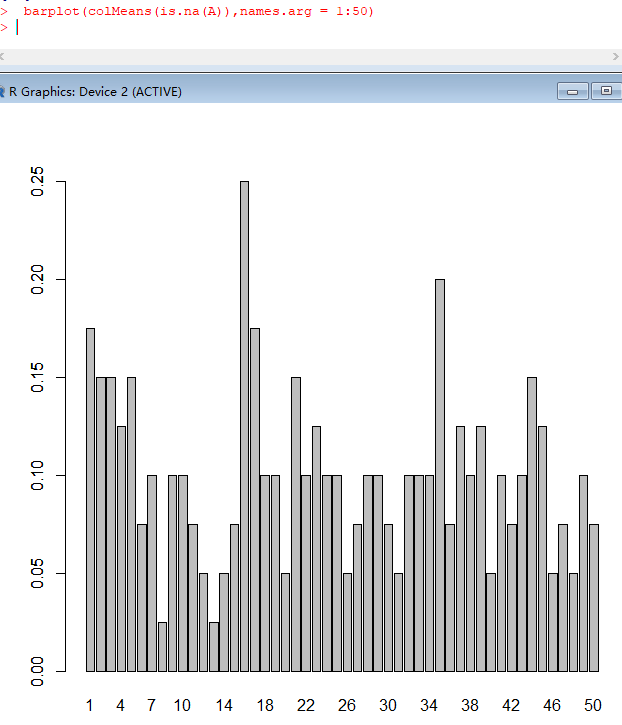Click the y-axis label 0.00
This screenshot has width=622, height=725.
tap(37, 671)
